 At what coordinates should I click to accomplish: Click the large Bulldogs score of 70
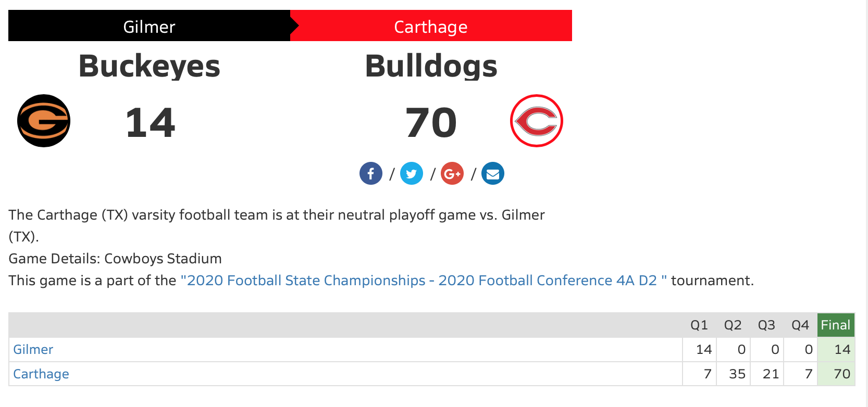click(431, 123)
